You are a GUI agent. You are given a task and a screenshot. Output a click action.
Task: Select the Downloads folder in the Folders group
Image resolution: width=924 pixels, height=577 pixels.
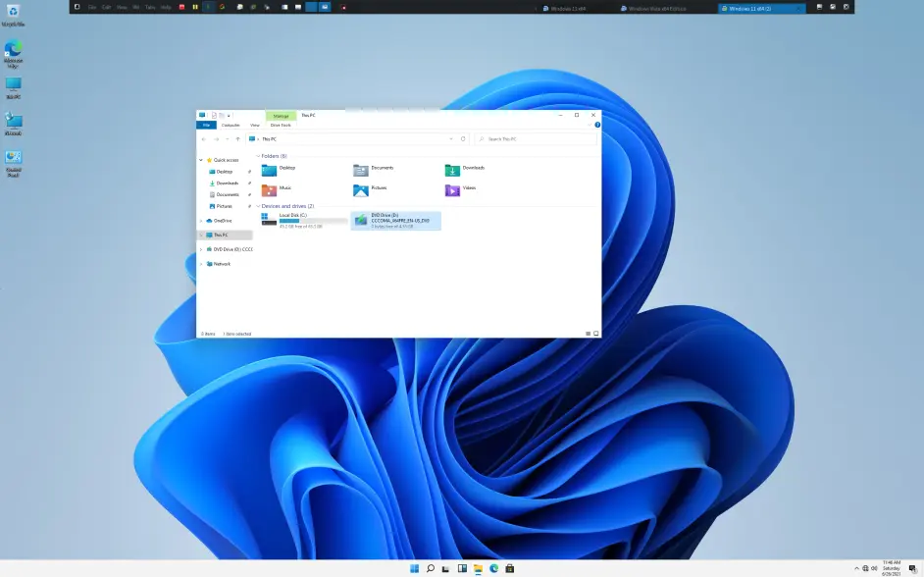(465, 171)
